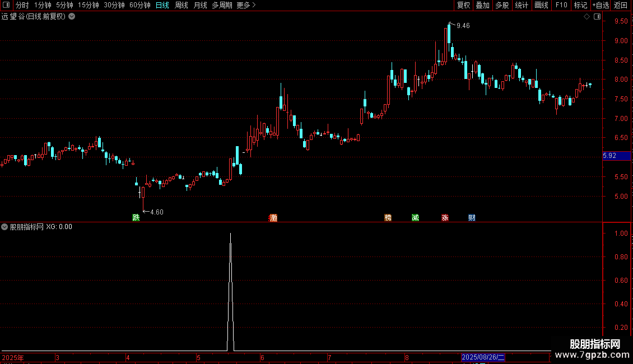This screenshot has width=633, height=364.
Task: Switch to the 5分钟 period tab
Action: coord(64,5)
